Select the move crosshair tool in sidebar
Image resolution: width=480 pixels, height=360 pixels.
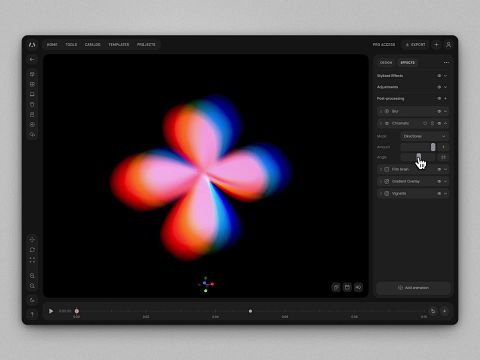click(32, 239)
